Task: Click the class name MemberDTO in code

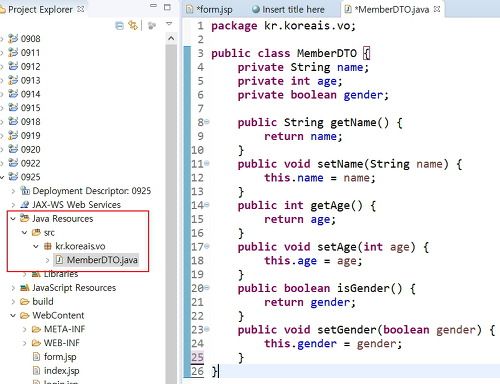Action: pos(327,53)
